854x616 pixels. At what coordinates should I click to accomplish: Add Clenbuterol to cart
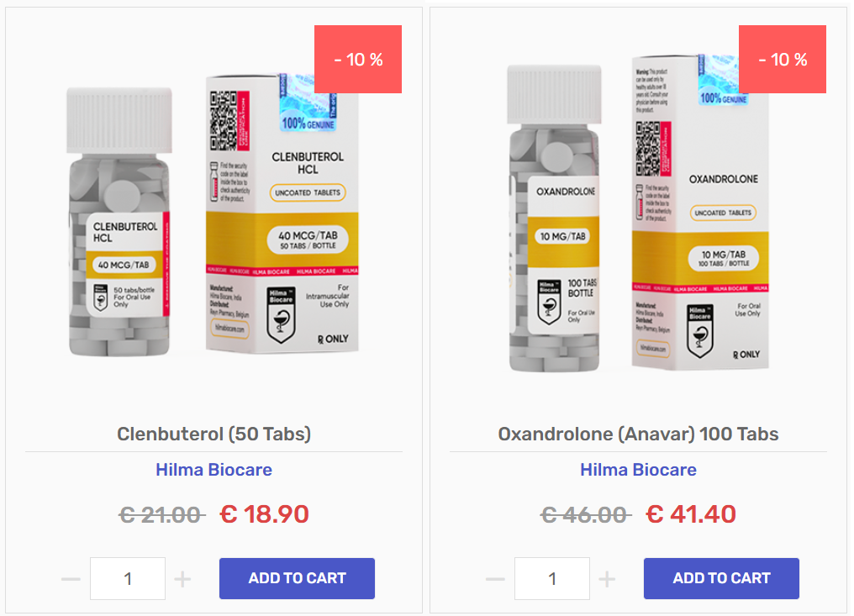297,578
